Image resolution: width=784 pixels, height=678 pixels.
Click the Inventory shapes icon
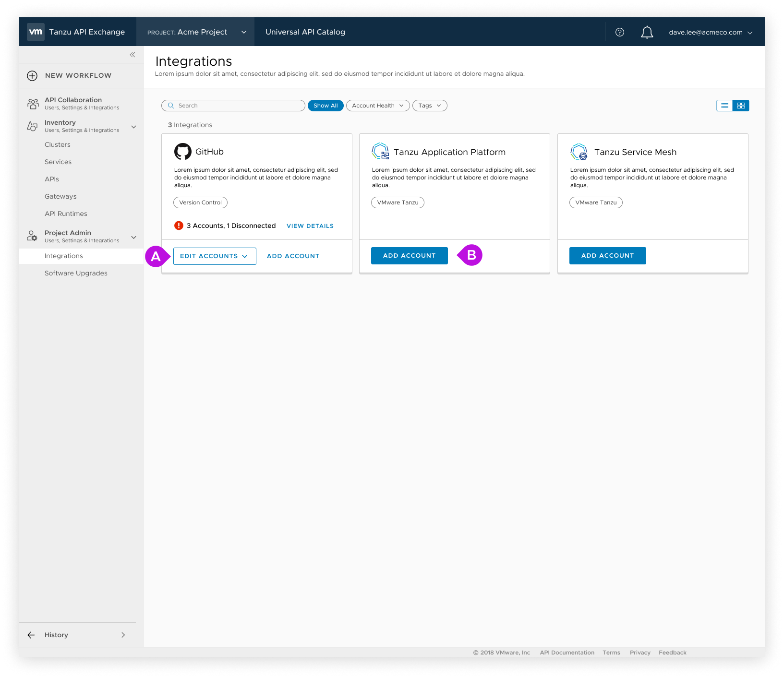point(32,126)
